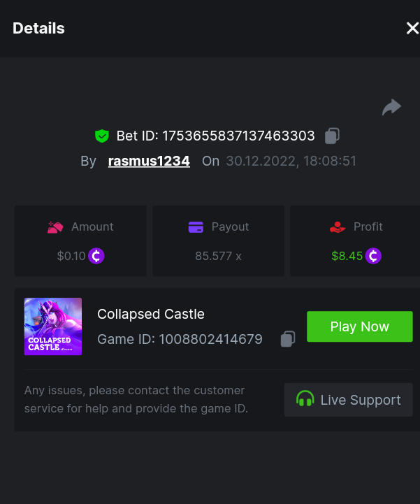The width and height of the screenshot is (420, 504).
Task: Click the Collapsed Castle game title
Action: [x=151, y=314]
